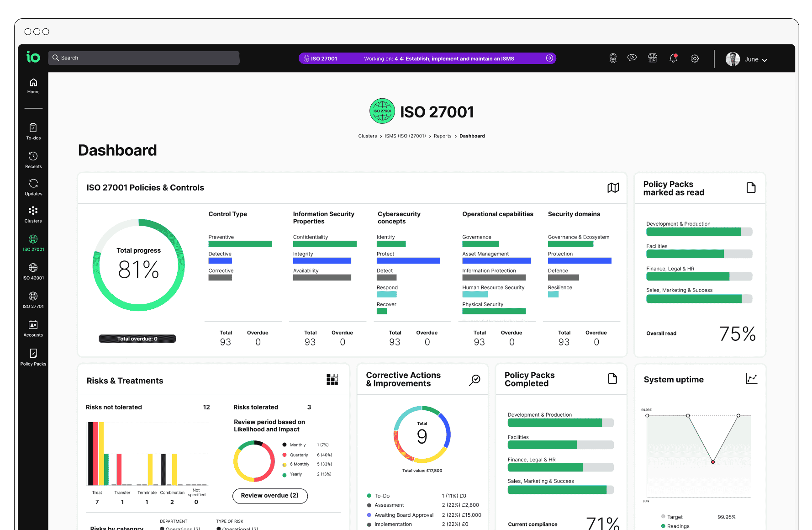Click the grid icon in Risks & Treatments

[x=332, y=379]
